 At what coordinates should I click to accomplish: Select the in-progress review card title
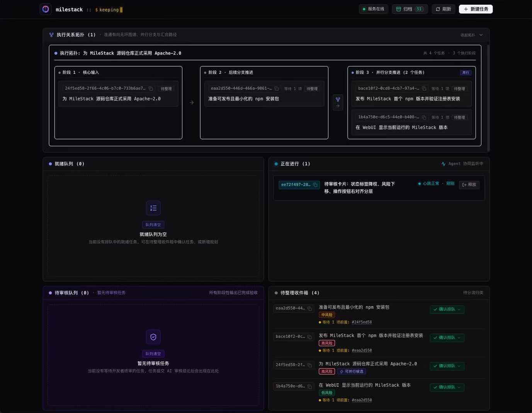359,188
